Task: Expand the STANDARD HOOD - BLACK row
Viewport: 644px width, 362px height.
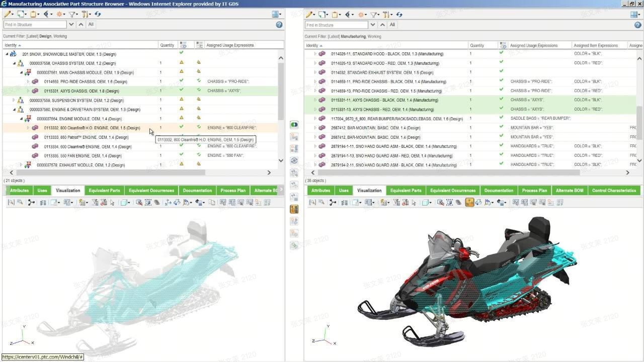Action: (x=315, y=54)
